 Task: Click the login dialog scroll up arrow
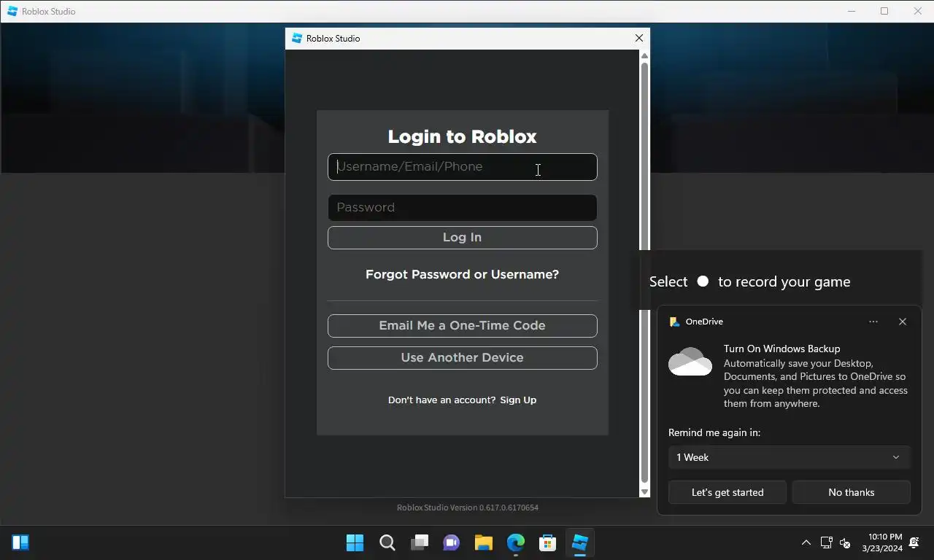(x=644, y=56)
